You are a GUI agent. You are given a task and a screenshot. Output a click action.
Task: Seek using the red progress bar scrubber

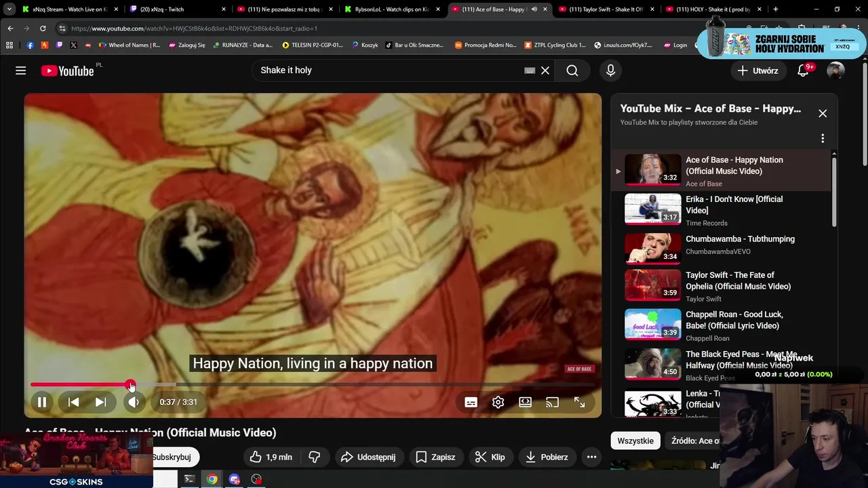click(131, 385)
